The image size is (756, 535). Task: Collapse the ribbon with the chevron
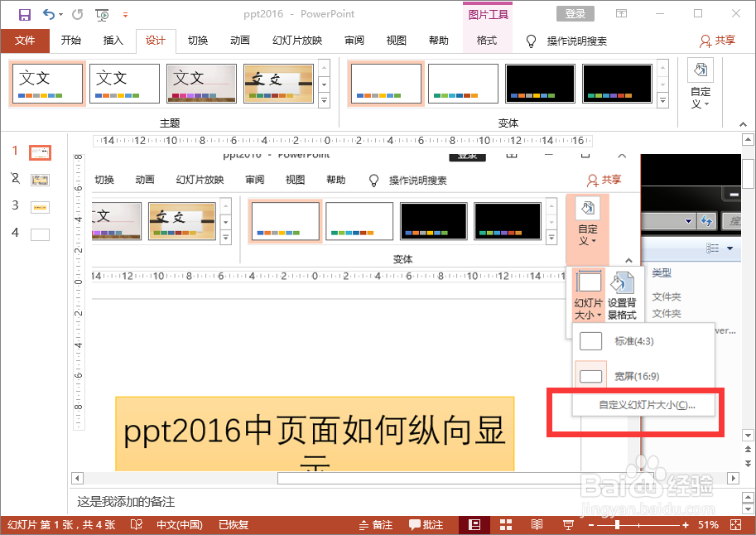click(743, 124)
